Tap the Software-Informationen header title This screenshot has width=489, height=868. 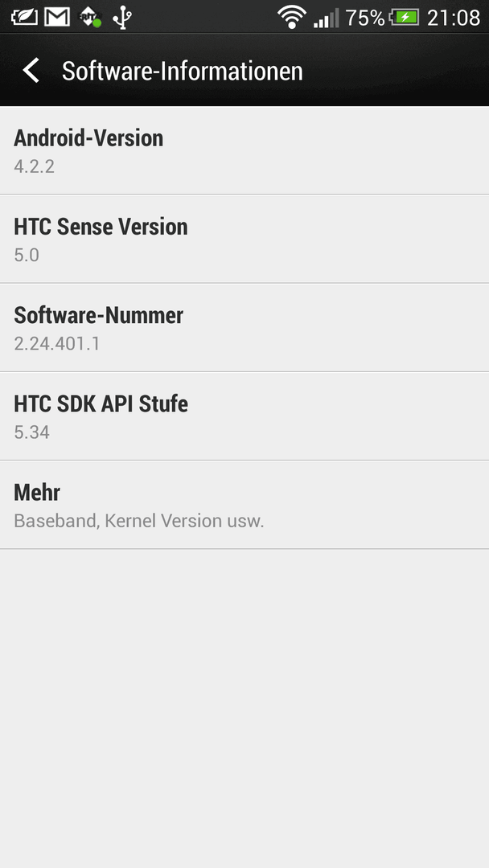tap(183, 71)
